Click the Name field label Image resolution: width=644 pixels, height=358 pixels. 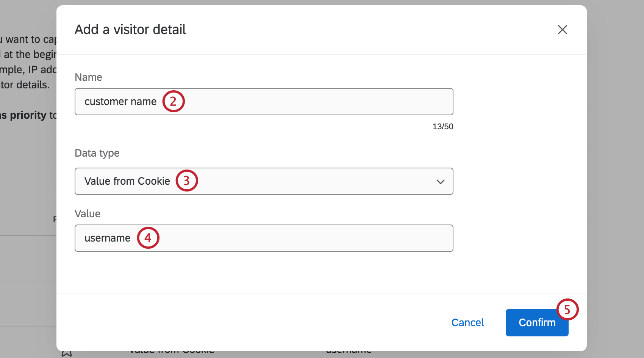[88, 77]
